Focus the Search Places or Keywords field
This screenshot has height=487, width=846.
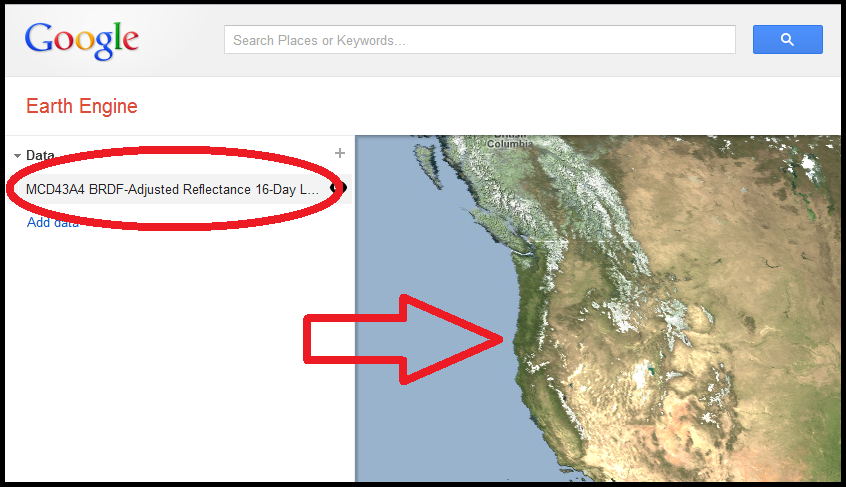point(480,39)
